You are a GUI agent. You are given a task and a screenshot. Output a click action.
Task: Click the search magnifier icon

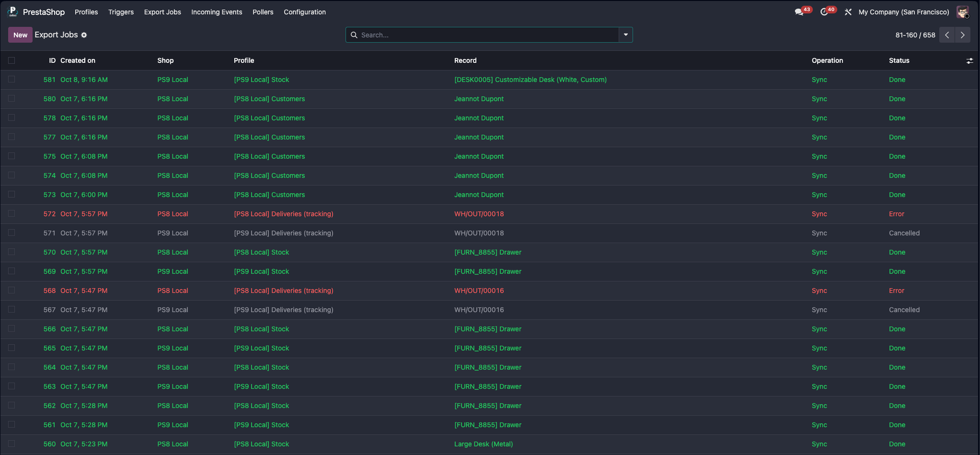point(354,35)
